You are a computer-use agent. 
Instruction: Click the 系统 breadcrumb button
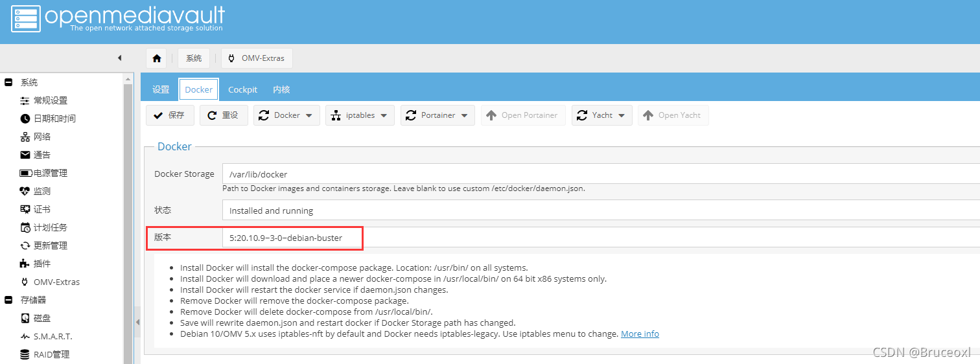click(x=194, y=58)
